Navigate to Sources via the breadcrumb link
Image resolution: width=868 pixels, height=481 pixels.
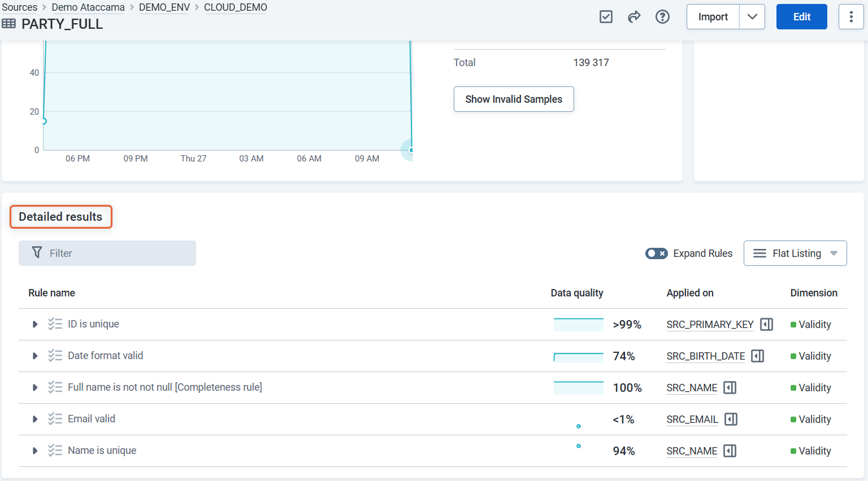20,7
